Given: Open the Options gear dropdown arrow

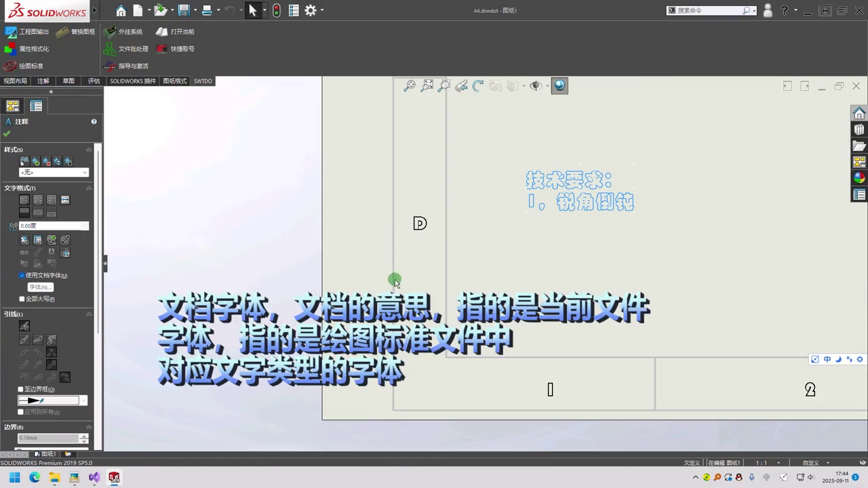Looking at the screenshot, I should (x=321, y=10).
